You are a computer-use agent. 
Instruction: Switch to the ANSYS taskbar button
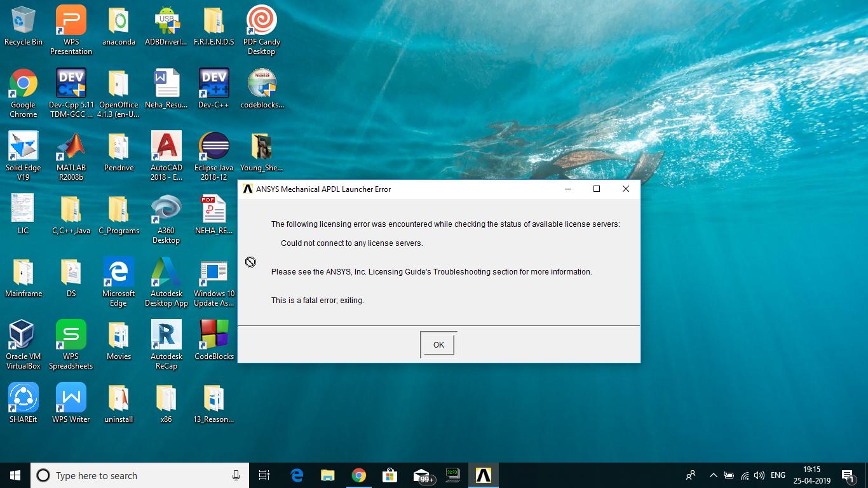point(484,475)
